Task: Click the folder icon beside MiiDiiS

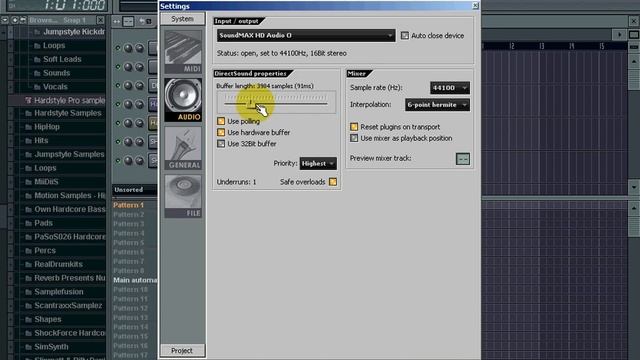Action: [29, 182]
